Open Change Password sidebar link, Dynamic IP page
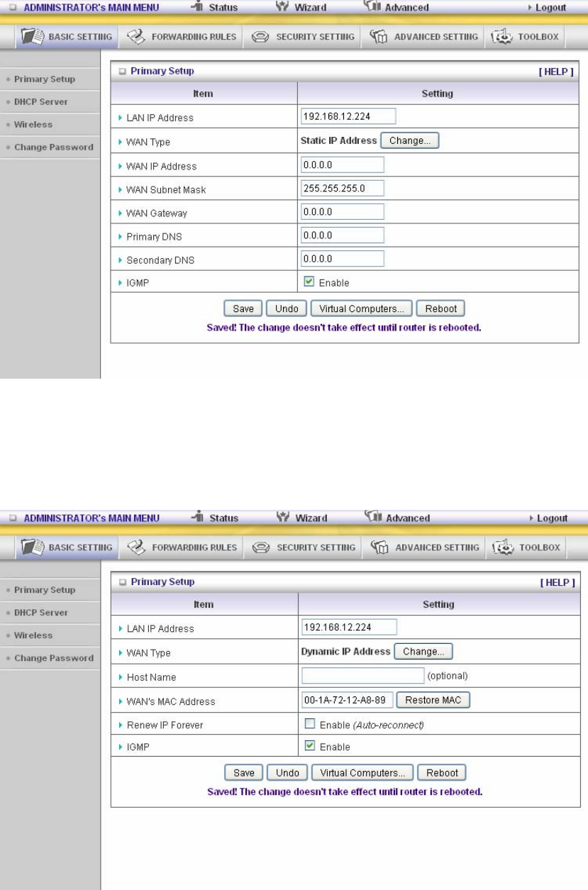This screenshot has height=890, width=588. pos(53,658)
